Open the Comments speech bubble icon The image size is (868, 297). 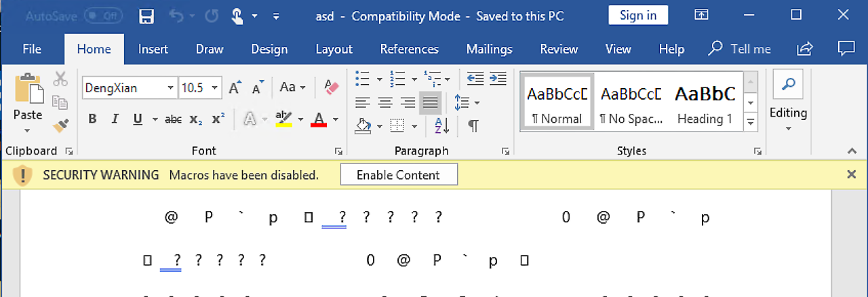coord(846,49)
